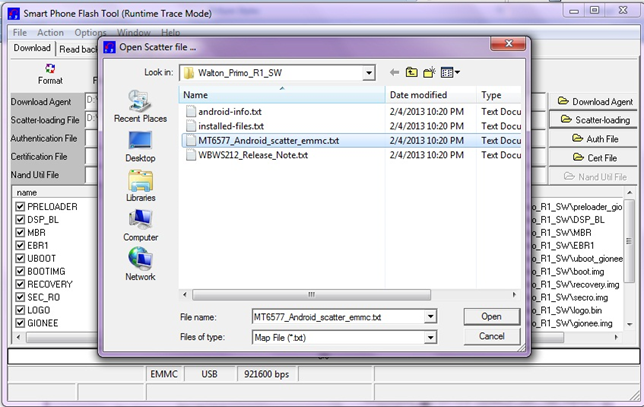Click the USB status bar field
Image resolution: width=644 pixels, height=407 pixels.
(209, 374)
